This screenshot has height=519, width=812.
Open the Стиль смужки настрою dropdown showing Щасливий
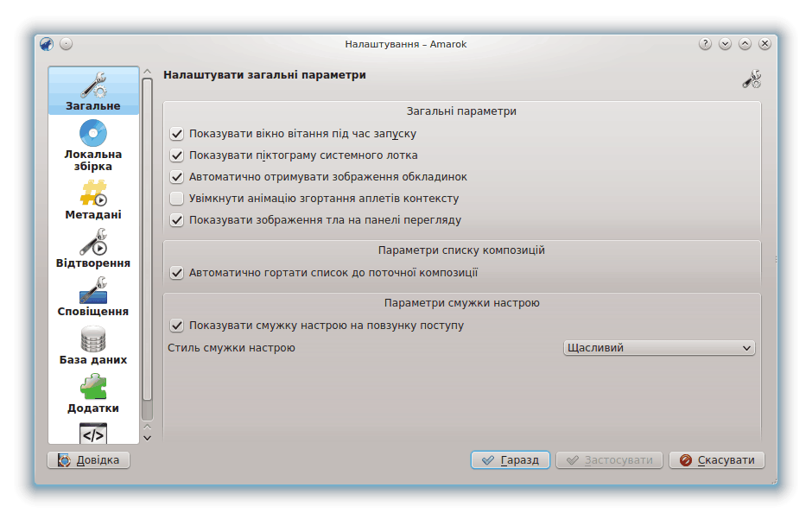(x=659, y=348)
